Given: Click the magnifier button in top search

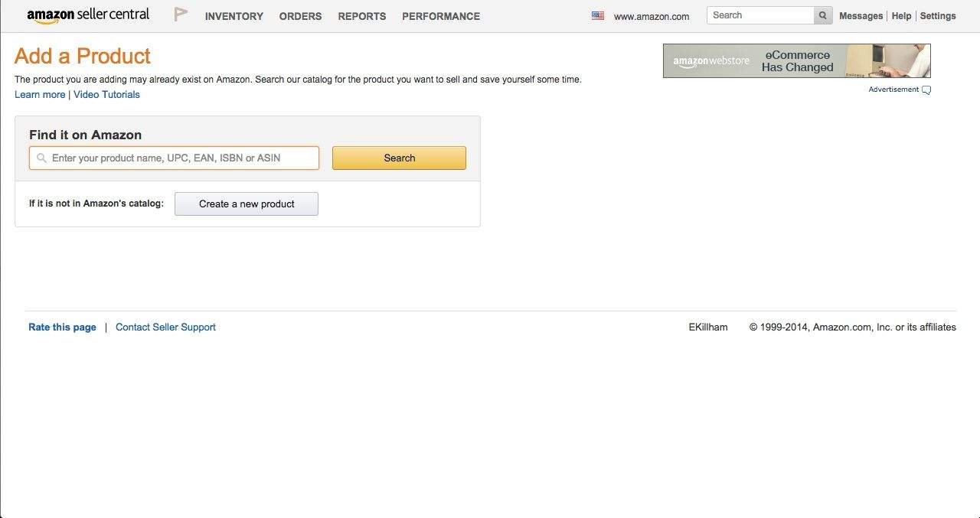Looking at the screenshot, I should tap(823, 15).
